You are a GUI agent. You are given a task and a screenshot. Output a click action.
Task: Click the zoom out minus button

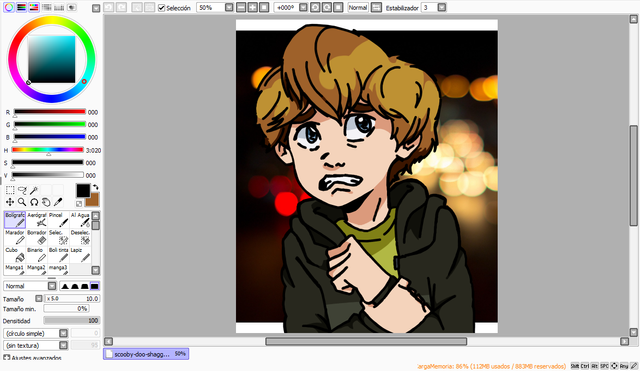(x=241, y=7)
